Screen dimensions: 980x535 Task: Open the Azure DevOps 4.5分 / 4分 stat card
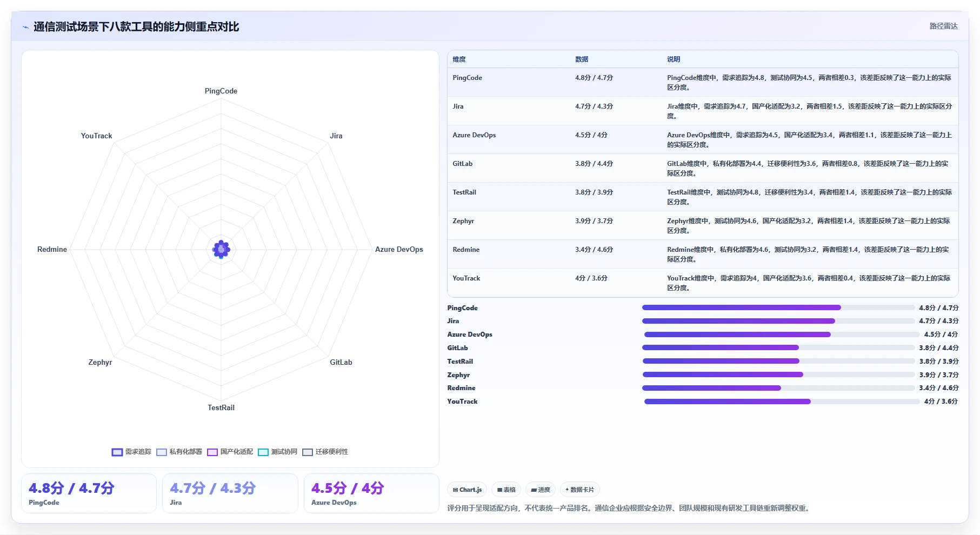[371, 493]
